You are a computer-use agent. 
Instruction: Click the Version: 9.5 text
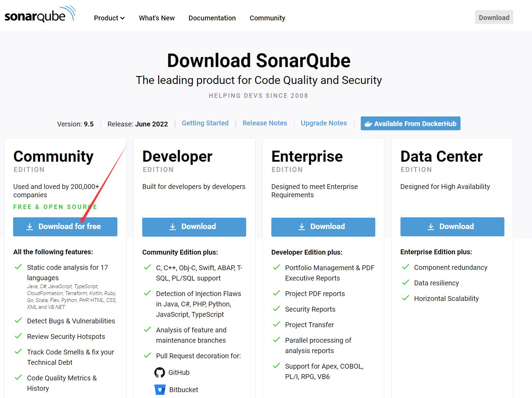75,124
